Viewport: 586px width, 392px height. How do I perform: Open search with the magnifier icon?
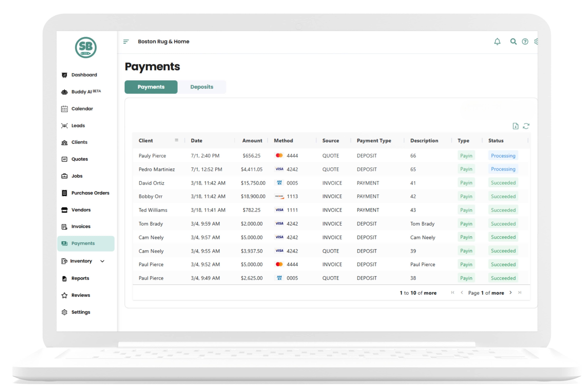(x=513, y=41)
